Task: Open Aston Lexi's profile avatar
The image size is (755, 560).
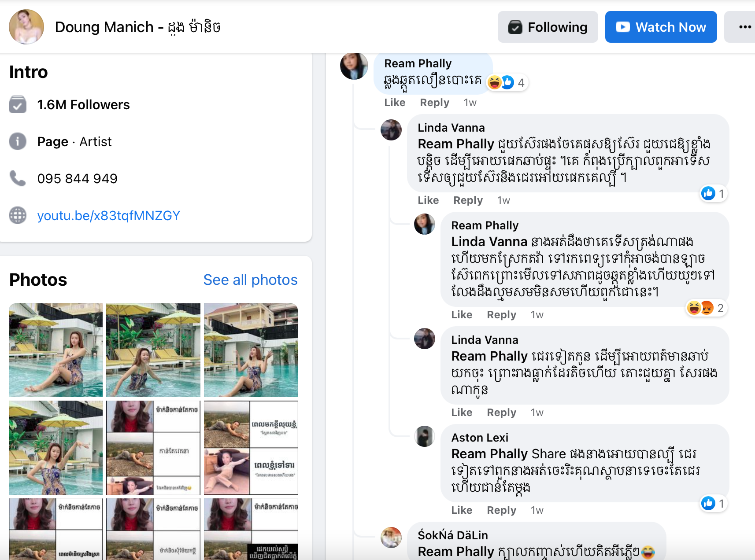Action: (425, 436)
